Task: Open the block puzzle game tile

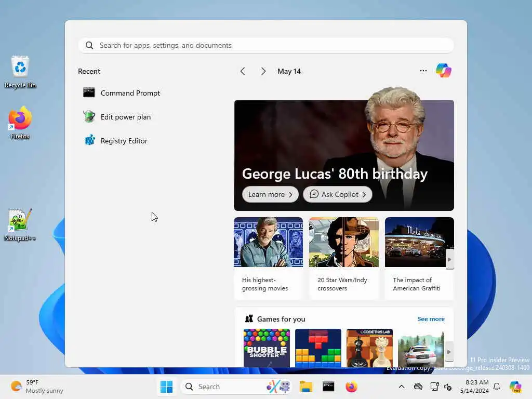Action: (x=318, y=348)
